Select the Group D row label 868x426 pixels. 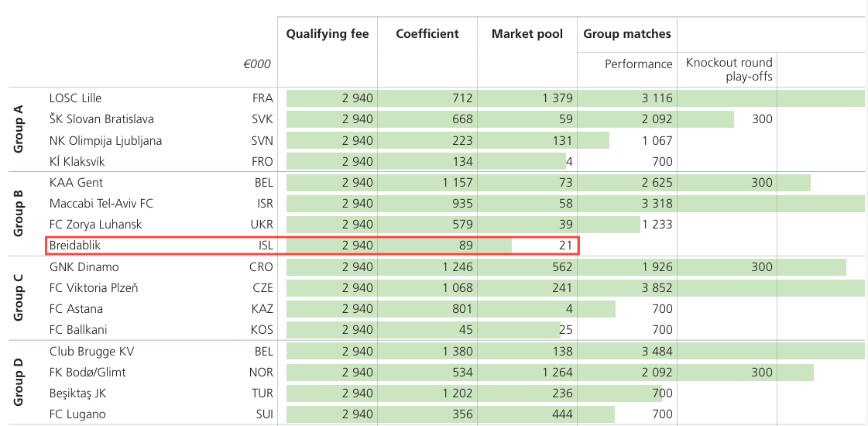[x=19, y=382]
